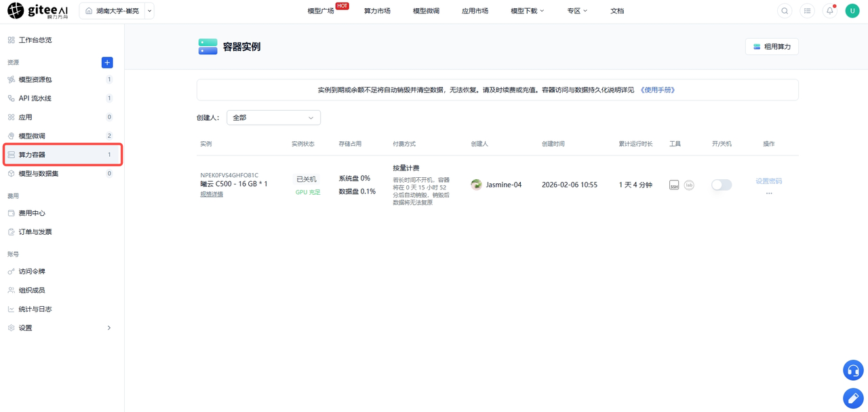
Task: Expand the 专区 dropdown menu
Action: [577, 11]
